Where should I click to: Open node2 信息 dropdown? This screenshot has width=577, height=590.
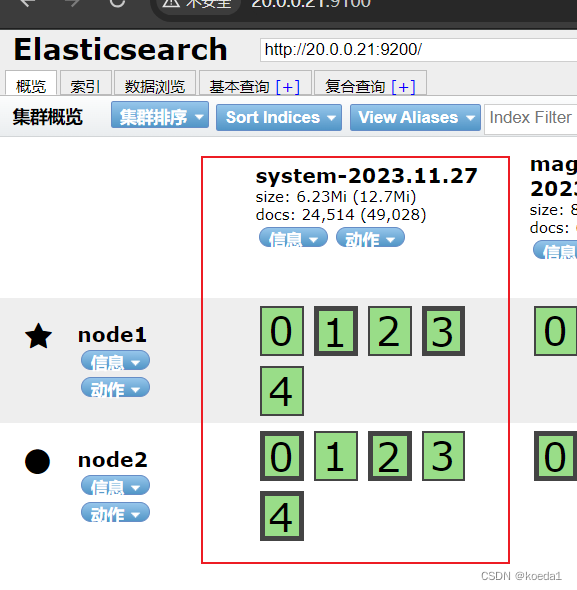(116, 485)
